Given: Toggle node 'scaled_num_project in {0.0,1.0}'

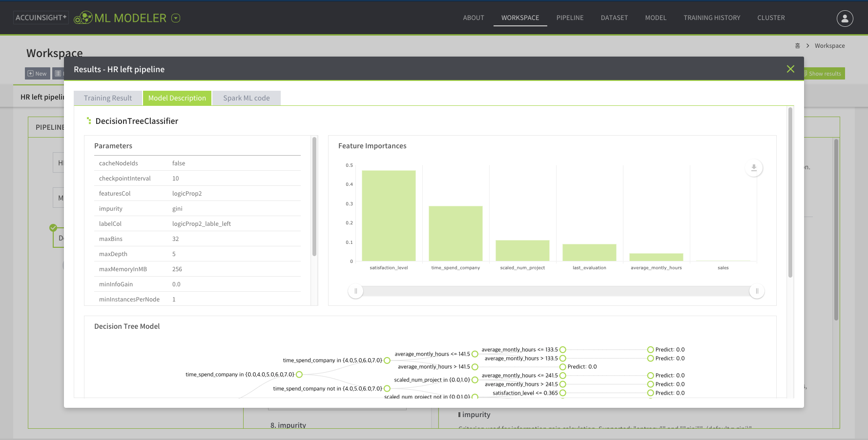Looking at the screenshot, I should click(475, 380).
